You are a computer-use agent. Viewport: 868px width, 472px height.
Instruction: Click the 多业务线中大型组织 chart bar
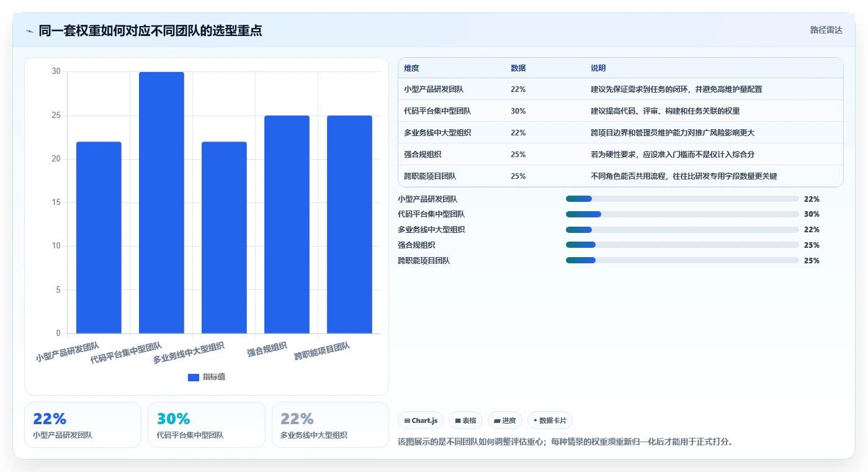pos(224,237)
